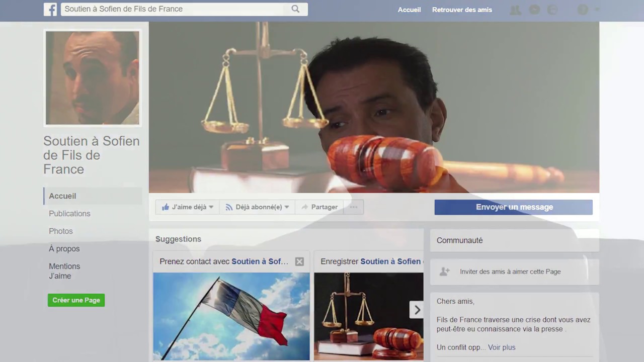Open the notifications globe icon
This screenshot has height=362, width=644.
(552, 10)
